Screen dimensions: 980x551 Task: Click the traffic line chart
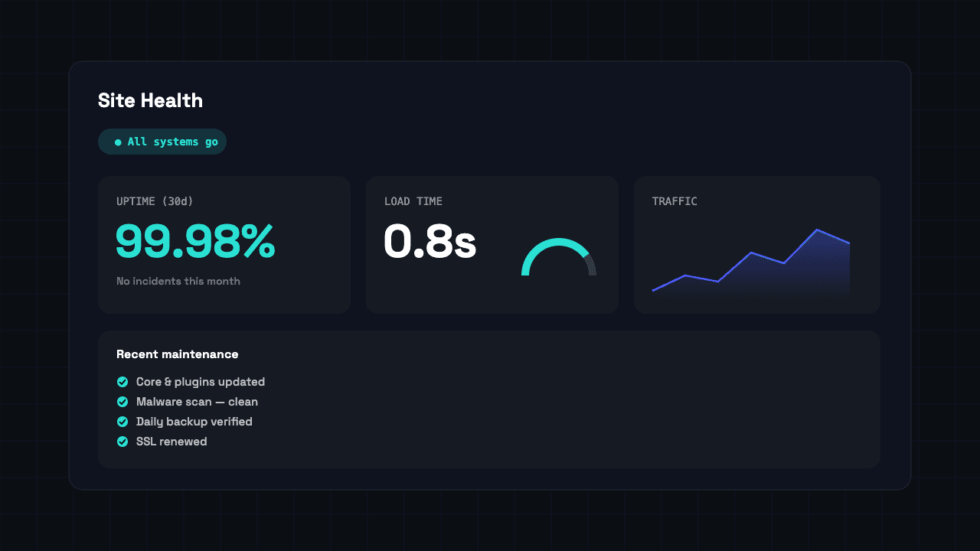(751, 262)
